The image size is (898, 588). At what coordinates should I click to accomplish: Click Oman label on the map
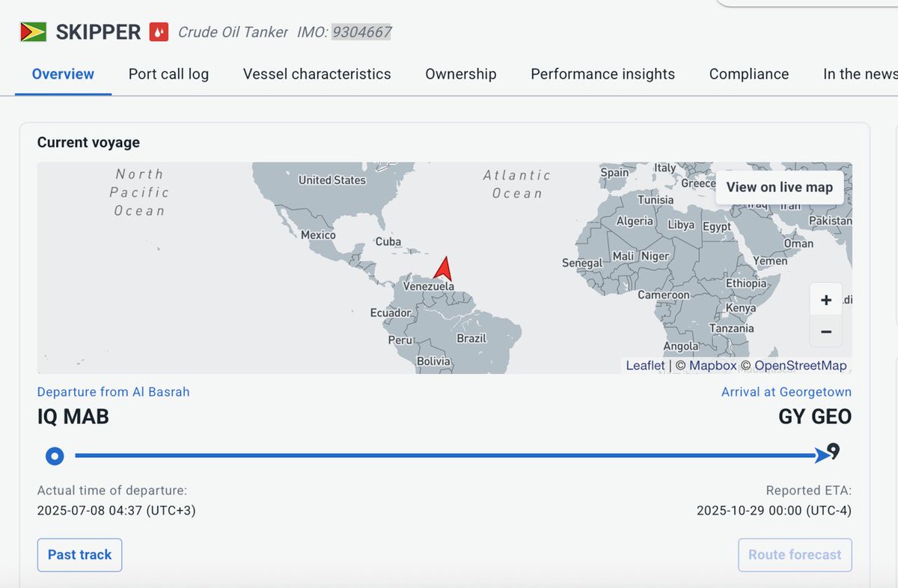click(798, 243)
